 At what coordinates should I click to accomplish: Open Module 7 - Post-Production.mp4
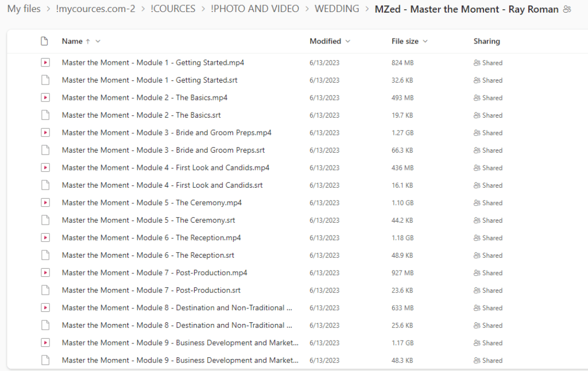(x=154, y=272)
